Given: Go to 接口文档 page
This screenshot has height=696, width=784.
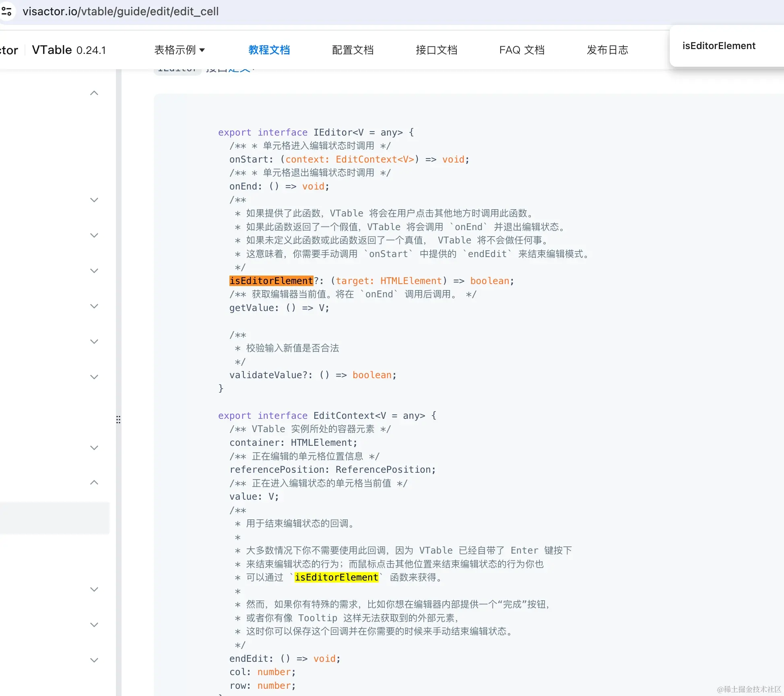Looking at the screenshot, I should 436,50.
